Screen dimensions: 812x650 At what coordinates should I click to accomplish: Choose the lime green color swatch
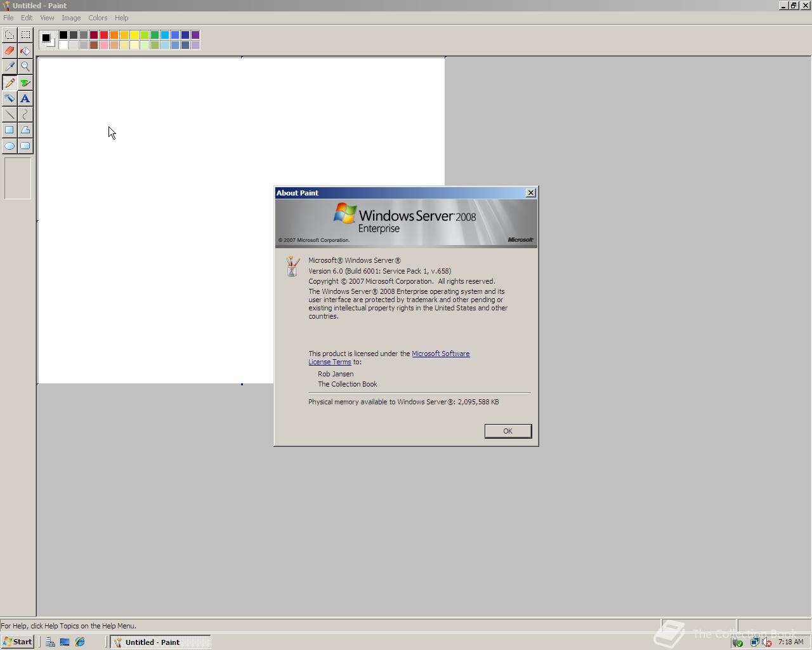[x=145, y=35]
